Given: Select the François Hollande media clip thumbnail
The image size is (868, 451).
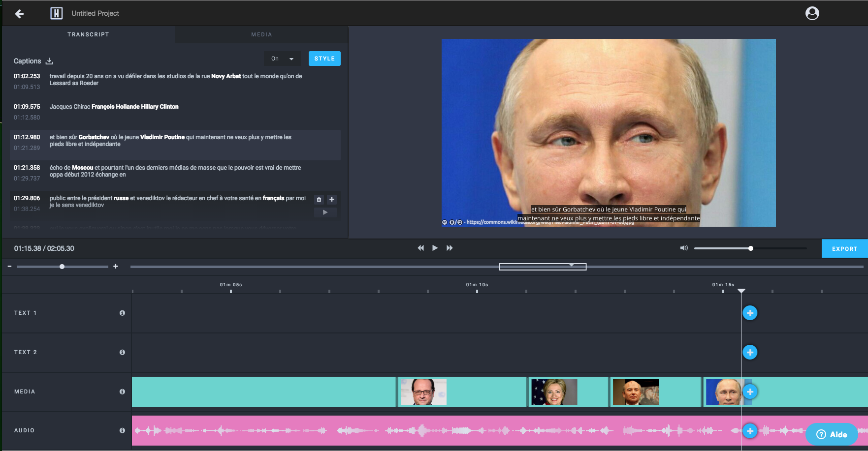Looking at the screenshot, I should [x=423, y=392].
